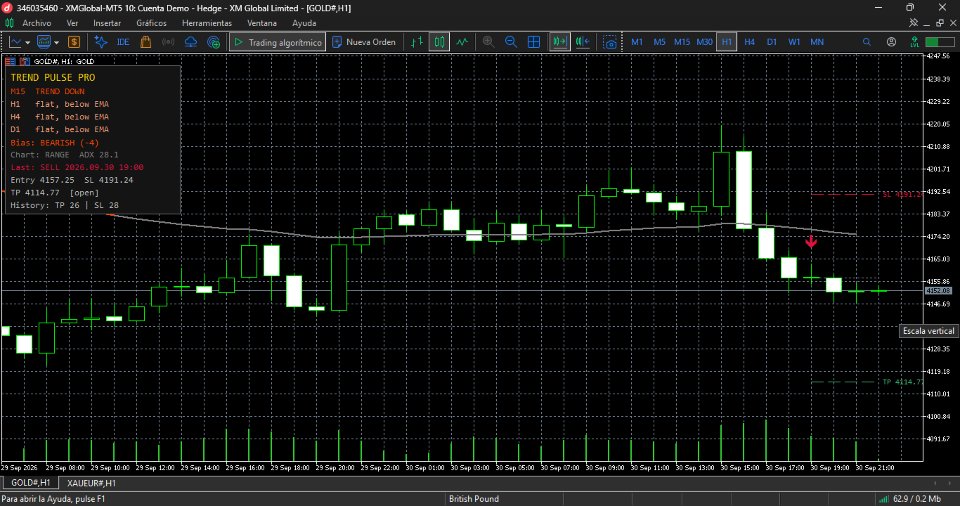The height and width of the screenshot is (506, 960).
Task: Switch to bar chart display
Action: coord(417,42)
